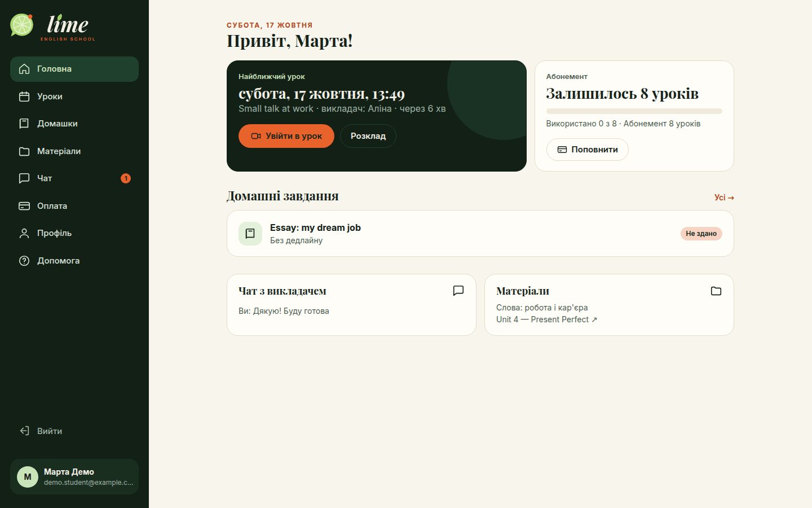The image size is (812, 508).
Task: Open the Розклад button
Action: (x=368, y=136)
